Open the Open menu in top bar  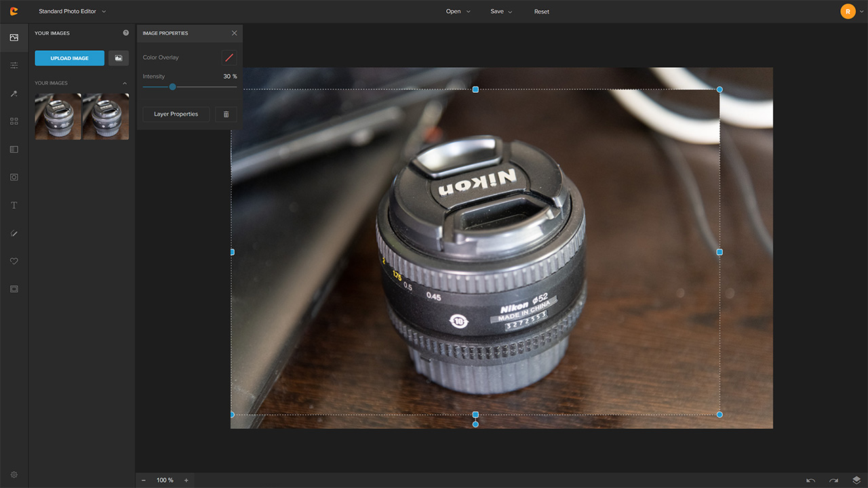[458, 12]
